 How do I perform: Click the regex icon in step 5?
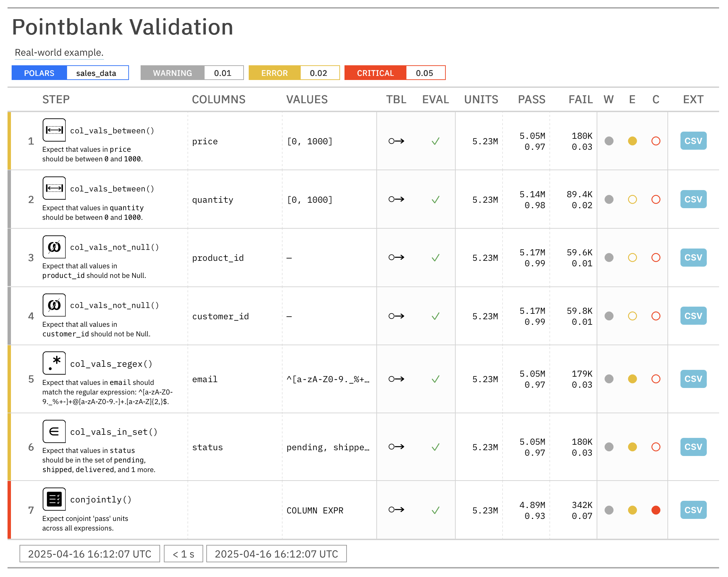pyautogui.click(x=54, y=363)
